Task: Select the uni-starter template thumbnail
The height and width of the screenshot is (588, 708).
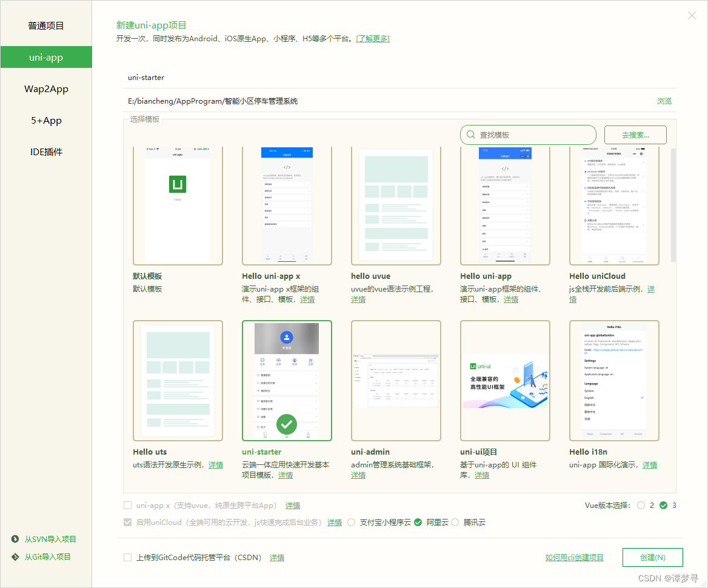Action: coord(287,381)
